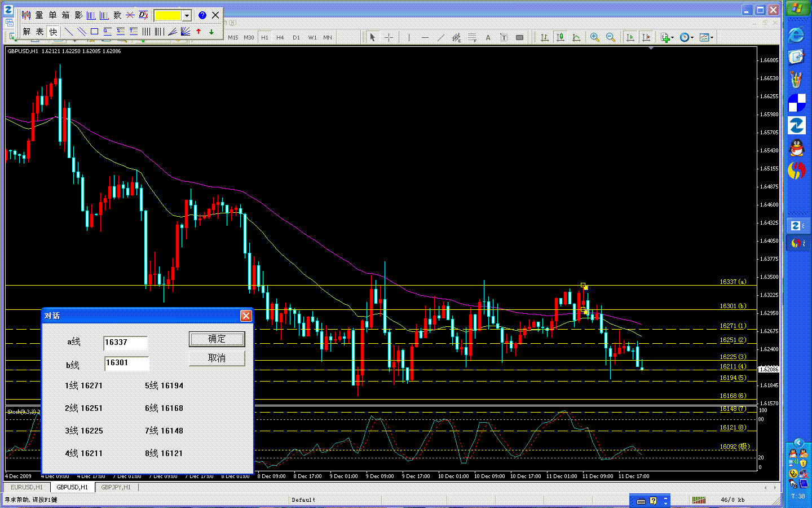
Task: Switch chart to MN timeframe
Action: pyautogui.click(x=328, y=38)
